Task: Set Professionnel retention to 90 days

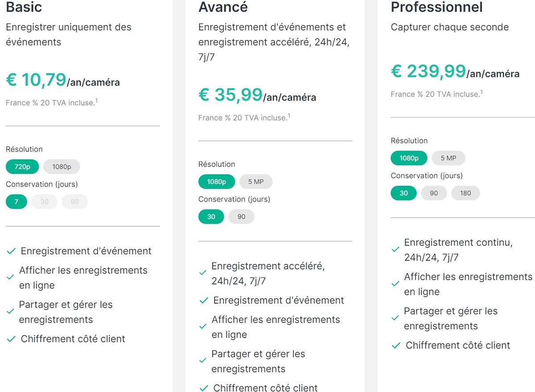Action: point(434,193)
